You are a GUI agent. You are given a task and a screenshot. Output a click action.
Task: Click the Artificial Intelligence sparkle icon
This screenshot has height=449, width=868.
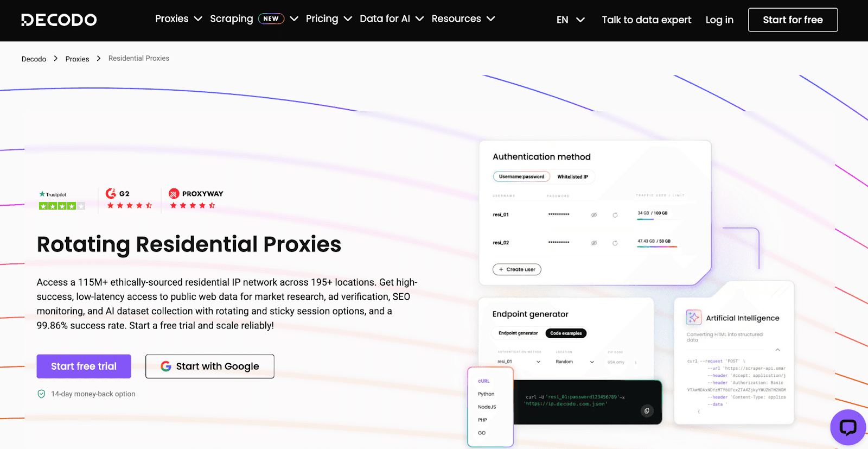pos(693,317)
